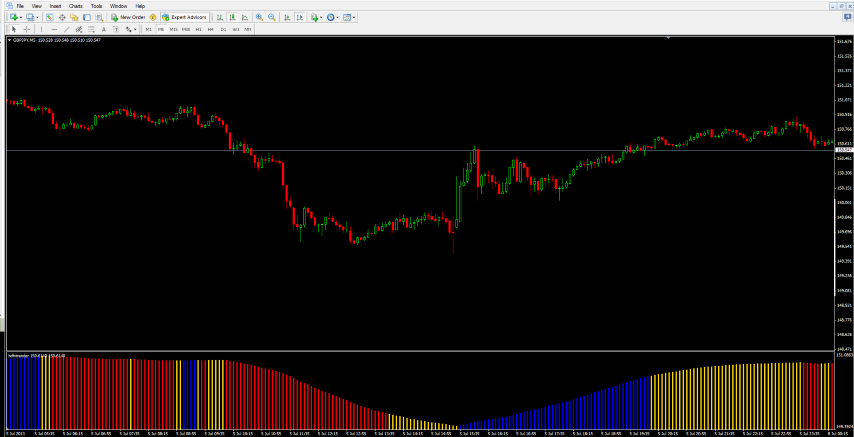Select the D1 timeframe button

tap(223, 29)
